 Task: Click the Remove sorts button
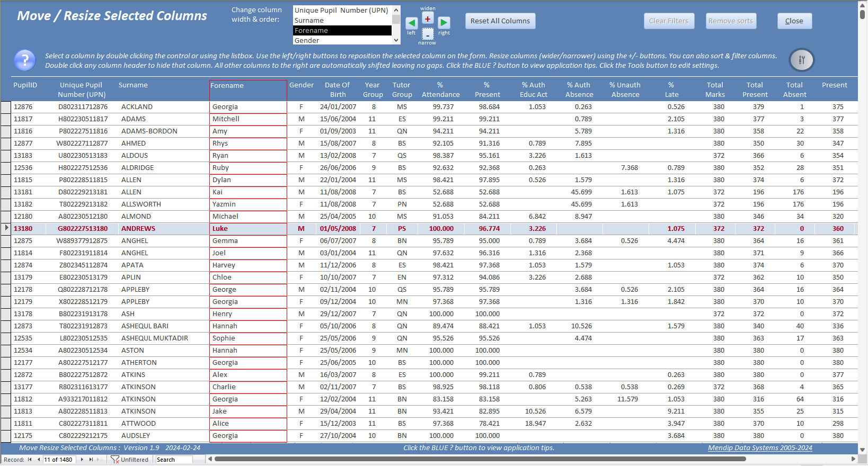pos(731,21)
